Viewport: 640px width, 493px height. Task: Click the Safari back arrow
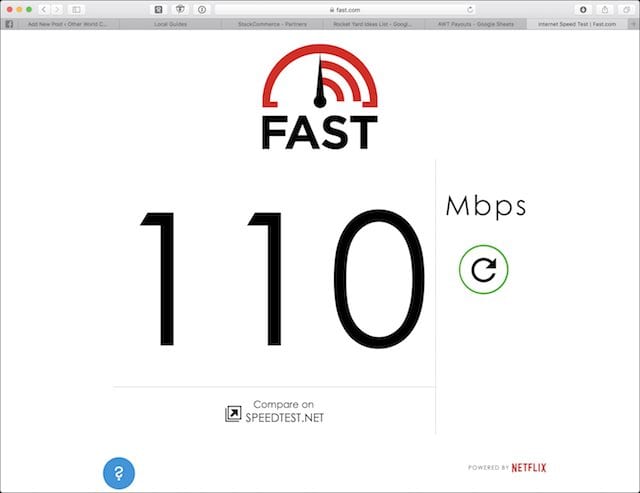click(x=44, y=9)
